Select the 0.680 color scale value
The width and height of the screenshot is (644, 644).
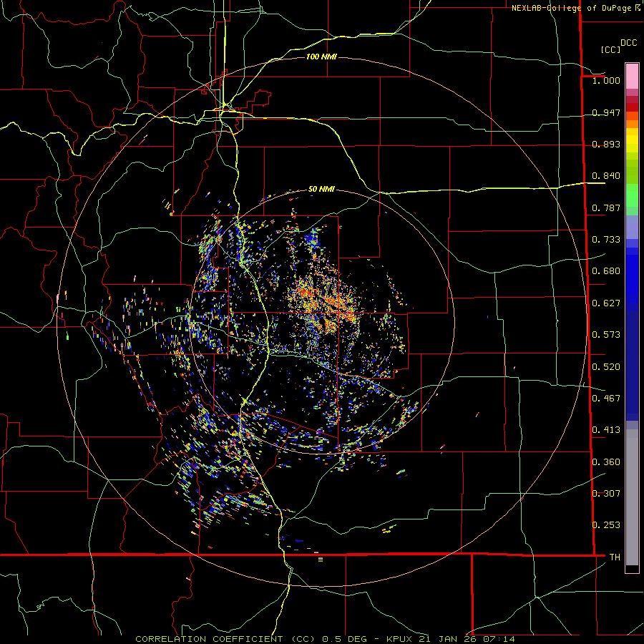606,271
